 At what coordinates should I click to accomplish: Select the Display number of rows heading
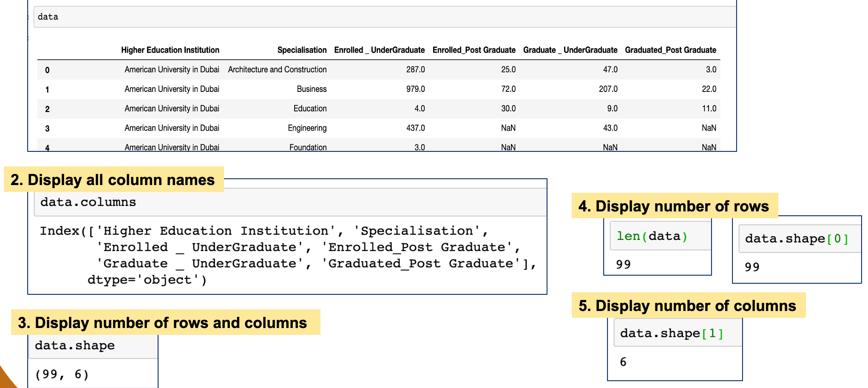675,206
